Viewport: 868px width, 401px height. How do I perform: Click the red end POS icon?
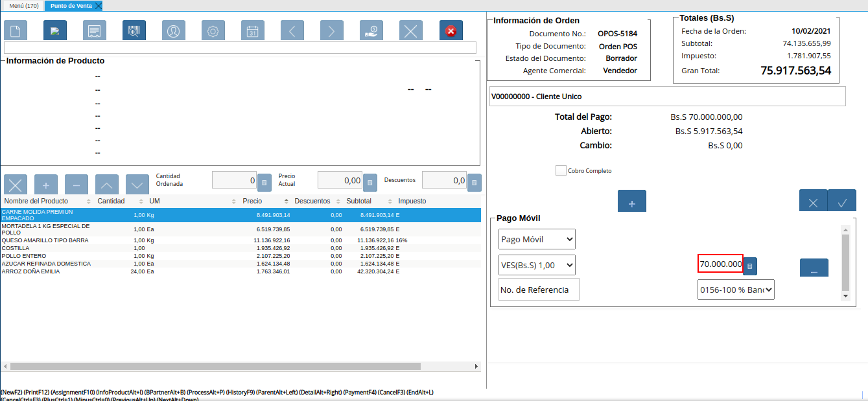(x=451, y=30)
